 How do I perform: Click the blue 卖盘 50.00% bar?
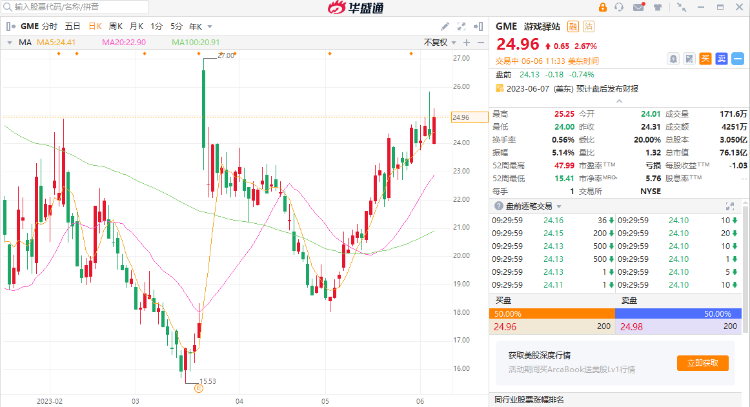click(678, 314)
